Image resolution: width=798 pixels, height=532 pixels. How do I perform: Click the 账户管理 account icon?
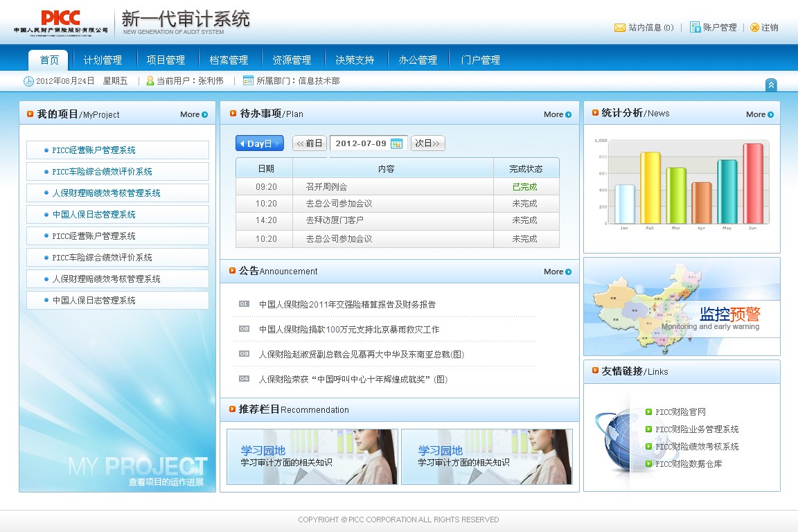695,27
